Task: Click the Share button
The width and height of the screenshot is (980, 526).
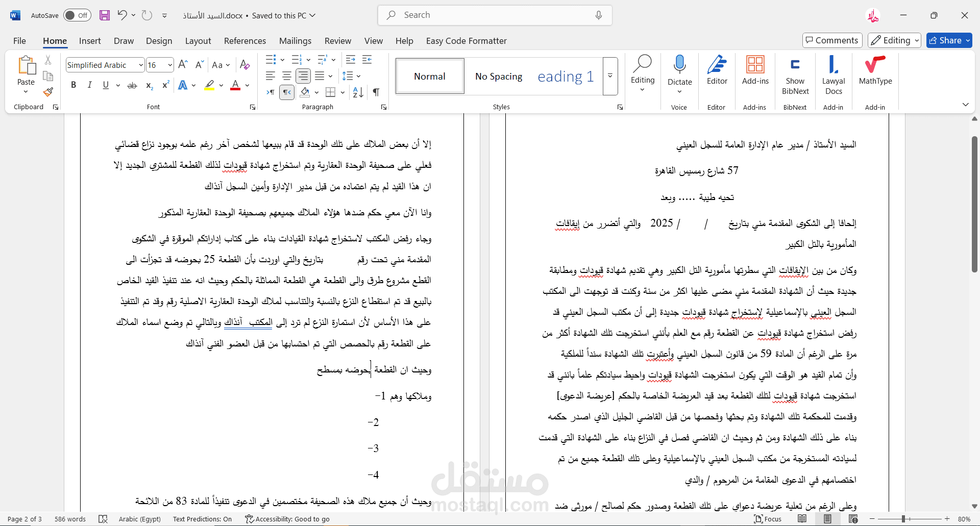Action: 949,40
